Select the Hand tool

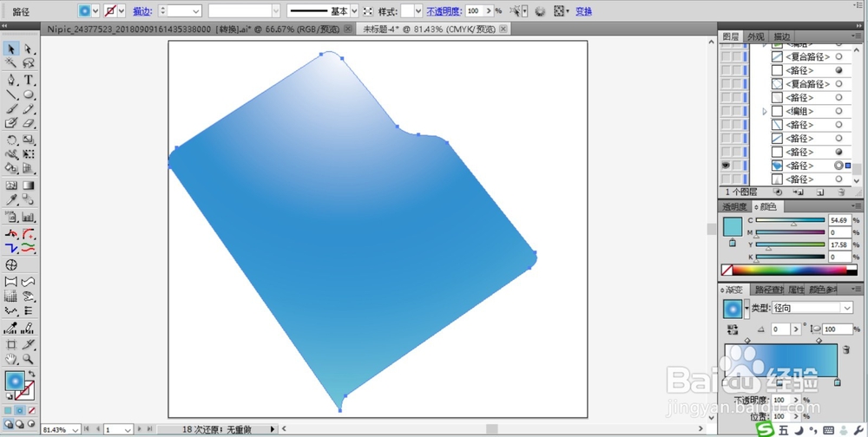tap(11, 358)
